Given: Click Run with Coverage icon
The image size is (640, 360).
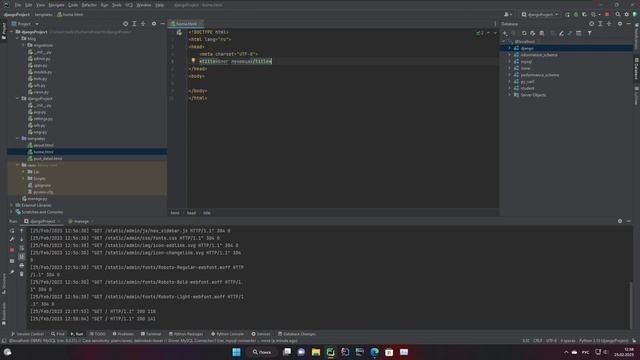Looking at the screenshot, I should tap(584, 14).
